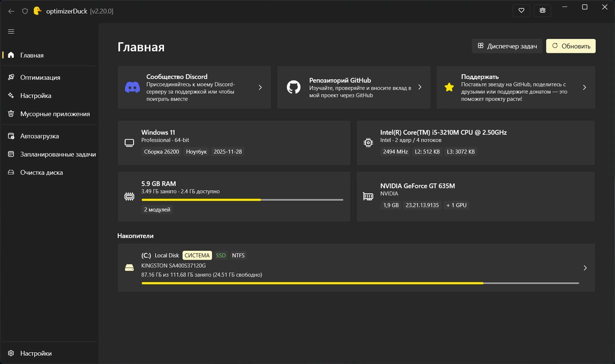Expand the Discord card chevron

click(260, 88)
